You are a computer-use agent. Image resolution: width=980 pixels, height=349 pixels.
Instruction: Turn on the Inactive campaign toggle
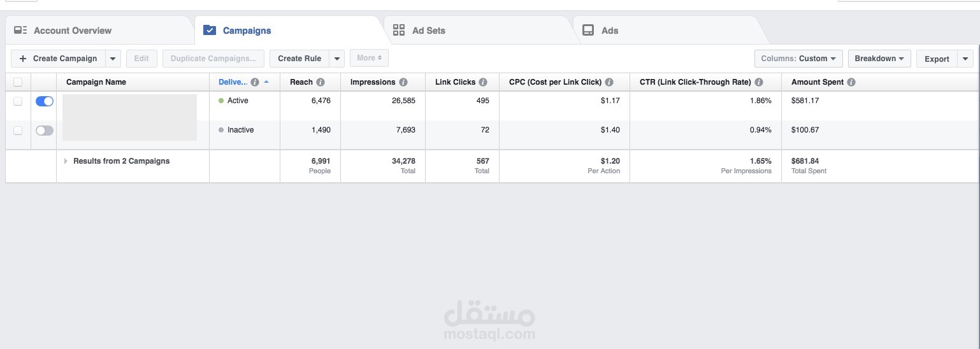pos(45,131)
